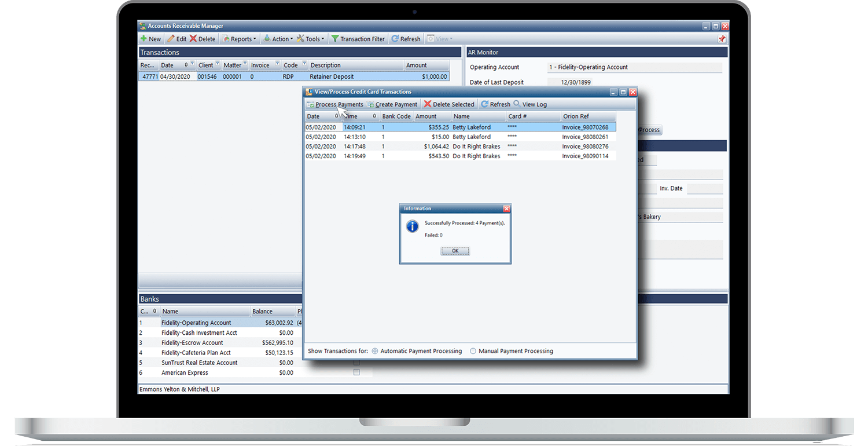The width and height of the screenshot is (868, 446).
Task: Tick the SunTrust Real Estate Account checkbox
Action: tap(356, 363)
